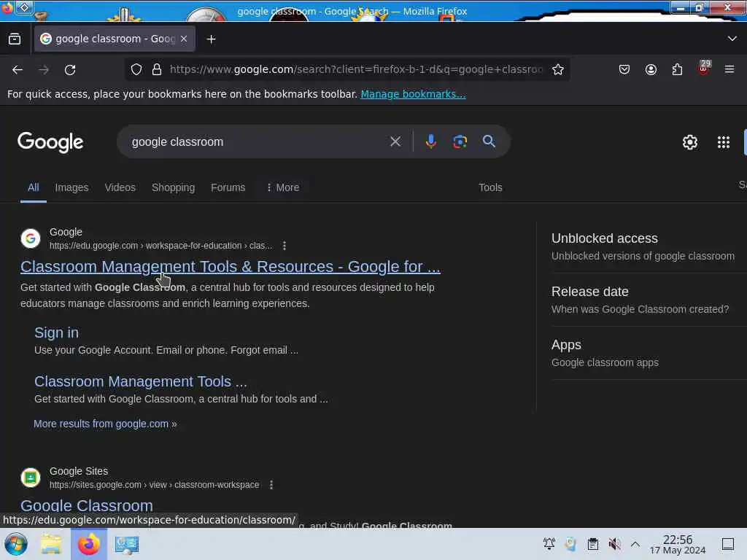Image resolution: width=747 pixels, height=560 pixels.
Task: Submit search with the magnifier icon
Action: 489,141
